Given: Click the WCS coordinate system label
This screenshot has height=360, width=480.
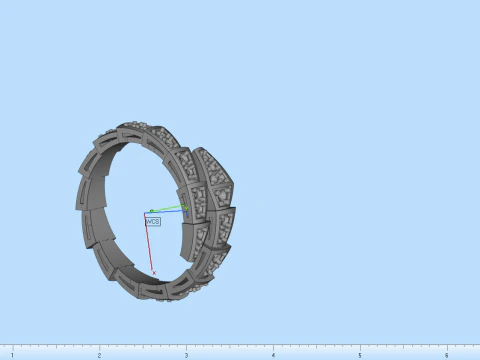Looking at the screenshot, I should click(153, 222).
